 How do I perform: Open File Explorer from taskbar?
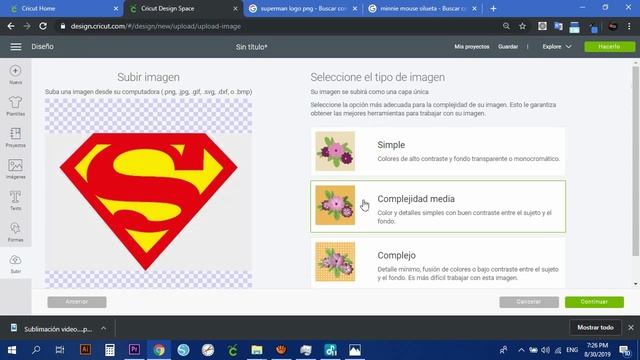[x=257, y=350]
